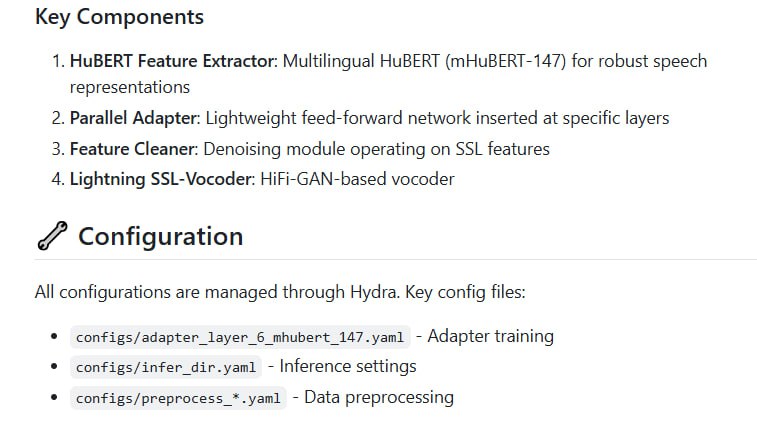Click the Data preprocessing description text
This screenshot has width=757, height=426.
click(378, 397)
